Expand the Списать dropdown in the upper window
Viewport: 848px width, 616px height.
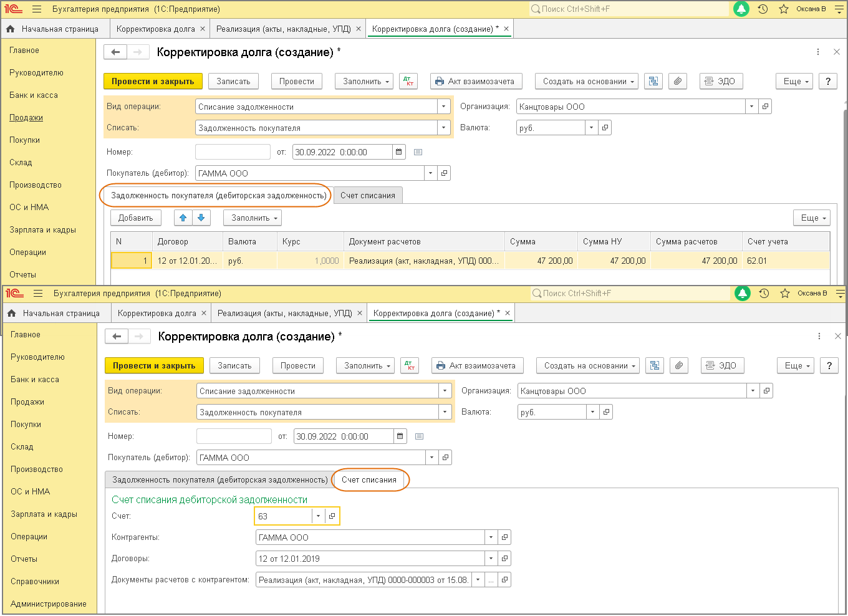pyautogui.click(x=444, y=128)
